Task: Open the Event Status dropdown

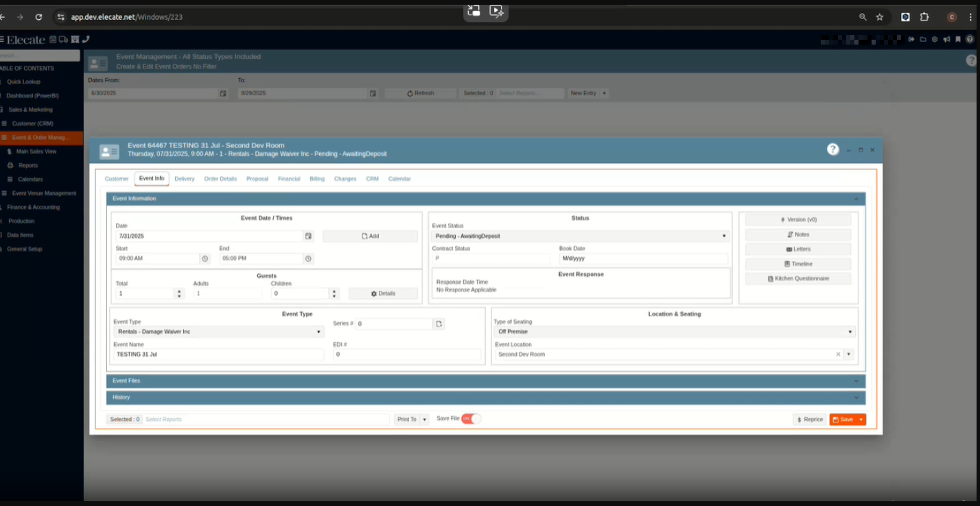Action: (579, 236)
